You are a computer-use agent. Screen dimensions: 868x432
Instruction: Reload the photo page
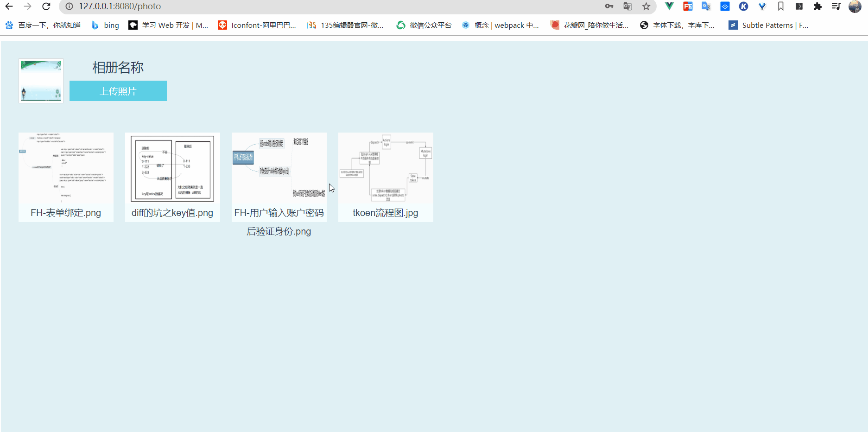tap(46, 6)
